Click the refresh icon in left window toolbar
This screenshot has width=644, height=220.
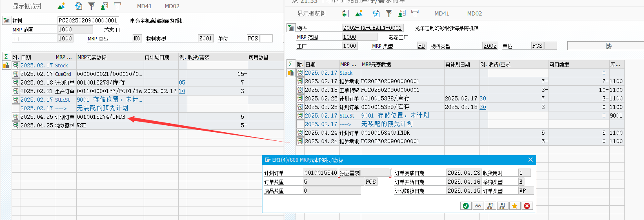[78, 6]
